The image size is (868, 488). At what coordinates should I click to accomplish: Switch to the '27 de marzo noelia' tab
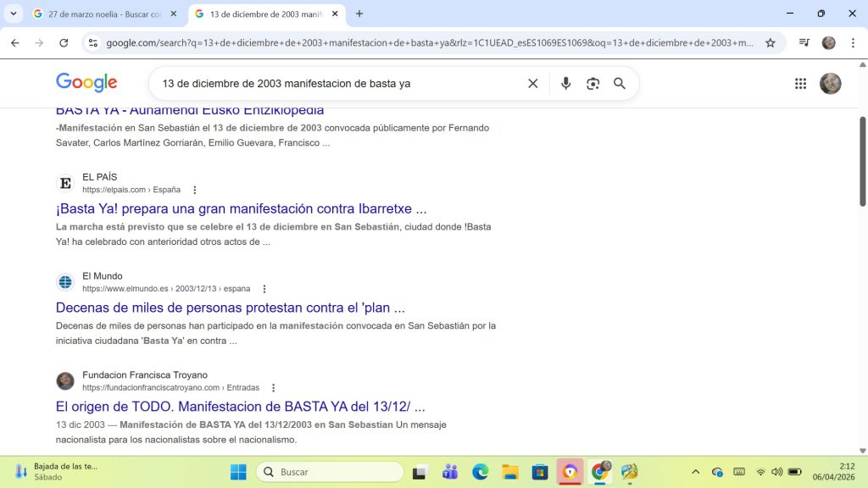100,14
